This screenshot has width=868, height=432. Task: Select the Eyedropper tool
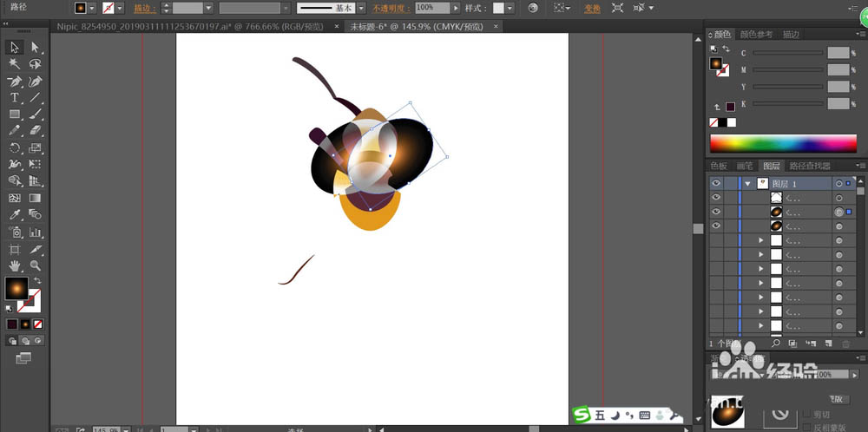pos(15,215)
